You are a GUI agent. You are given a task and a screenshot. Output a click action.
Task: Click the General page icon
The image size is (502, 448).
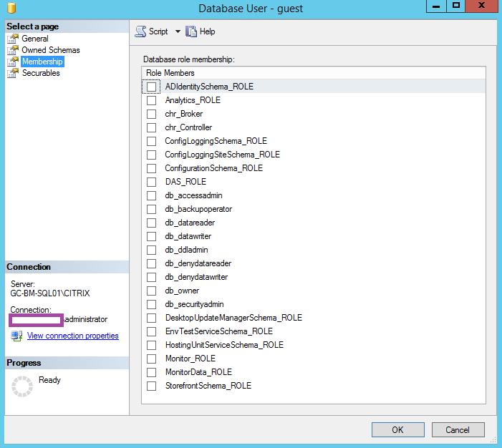13,39
